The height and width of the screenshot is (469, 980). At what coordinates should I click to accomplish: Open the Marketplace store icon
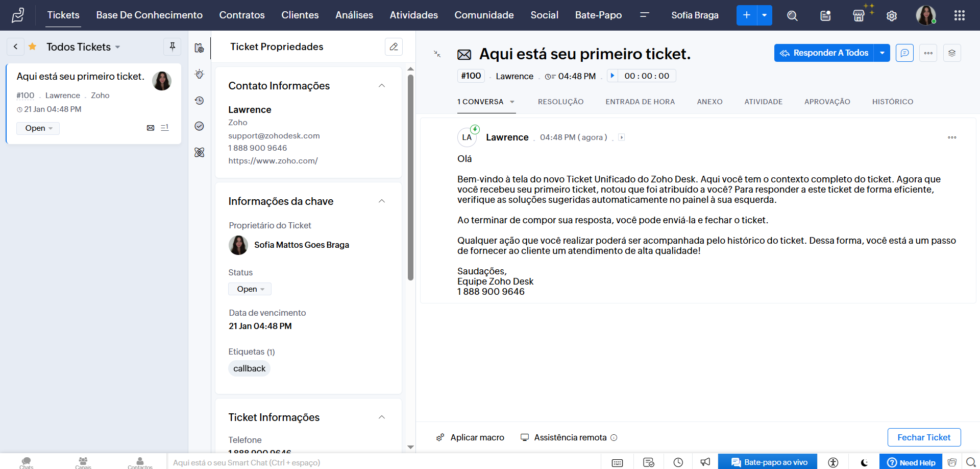click(859, 16)
